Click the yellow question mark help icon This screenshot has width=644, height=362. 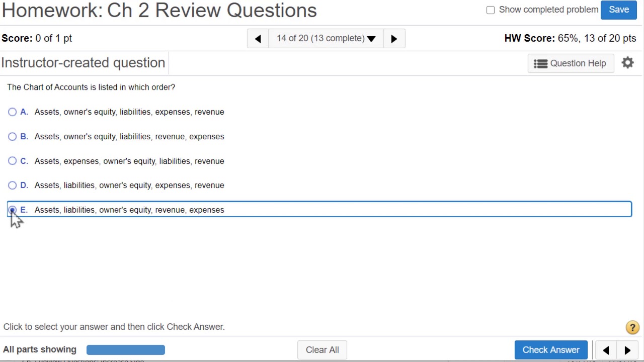[632, 327]
